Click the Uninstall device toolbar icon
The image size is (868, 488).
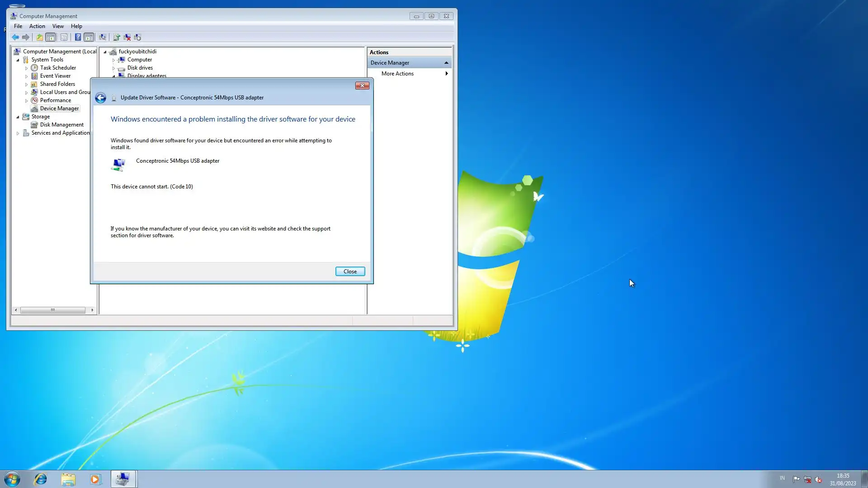(127, 37)
